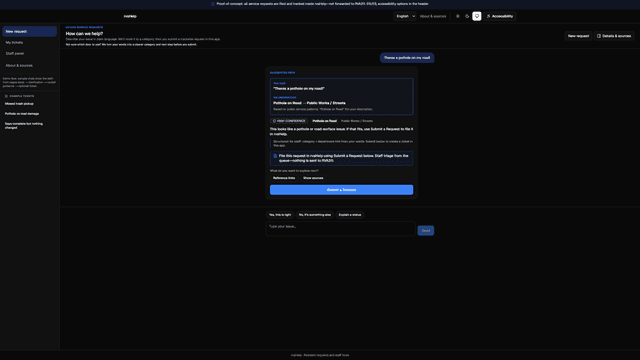Go to My tickets in the sidebar
This screenshot has height=360, width=640.
(29, 42)
